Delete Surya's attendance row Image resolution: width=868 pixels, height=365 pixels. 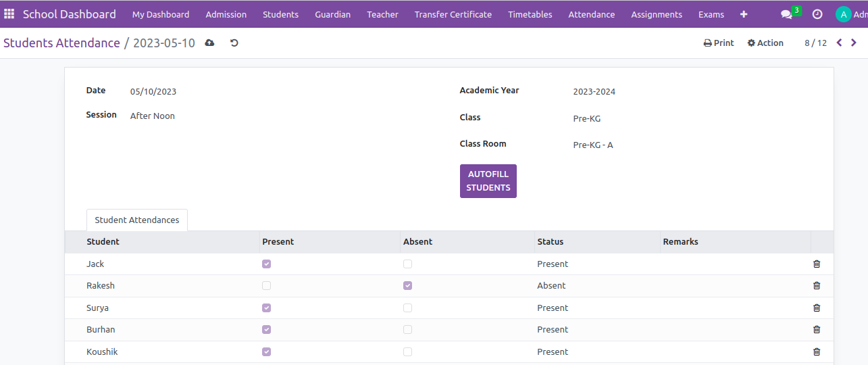coord(817,308)
